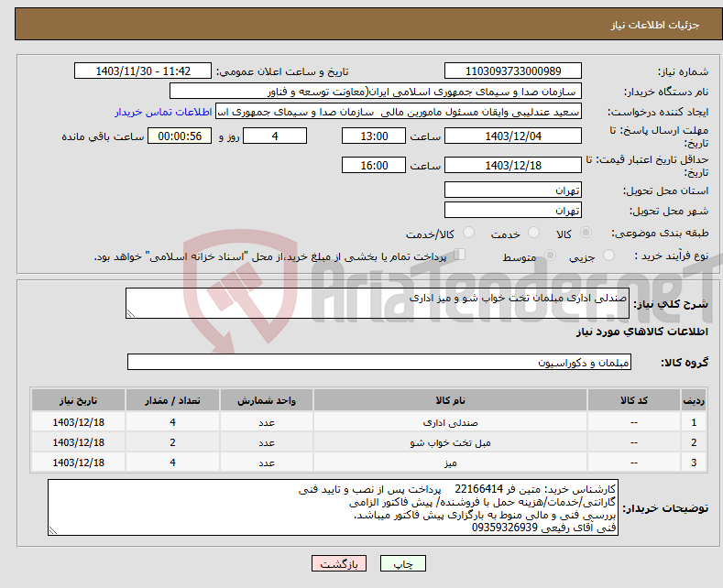Click the چاپ (print) button

click(x=402, y=563)
